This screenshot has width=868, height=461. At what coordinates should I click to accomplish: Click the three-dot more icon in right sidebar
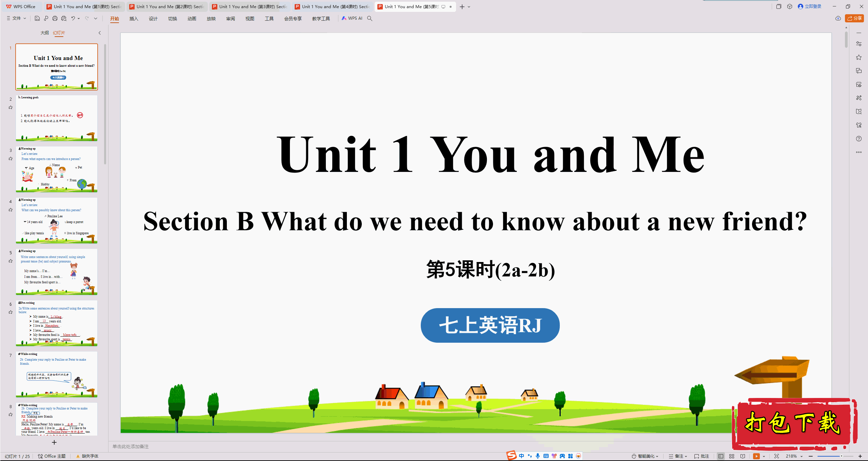pyautogui.click(x=859, y=152)
